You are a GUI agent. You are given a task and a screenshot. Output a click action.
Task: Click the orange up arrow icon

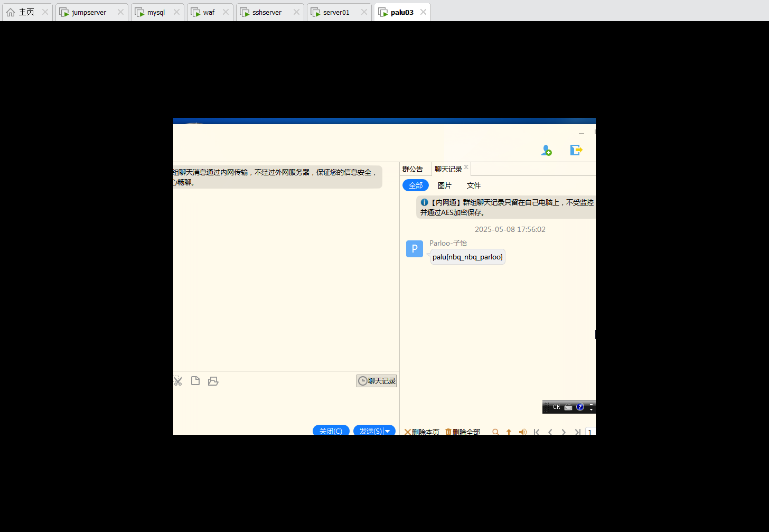pyautogui.click(x=509, y=432)
